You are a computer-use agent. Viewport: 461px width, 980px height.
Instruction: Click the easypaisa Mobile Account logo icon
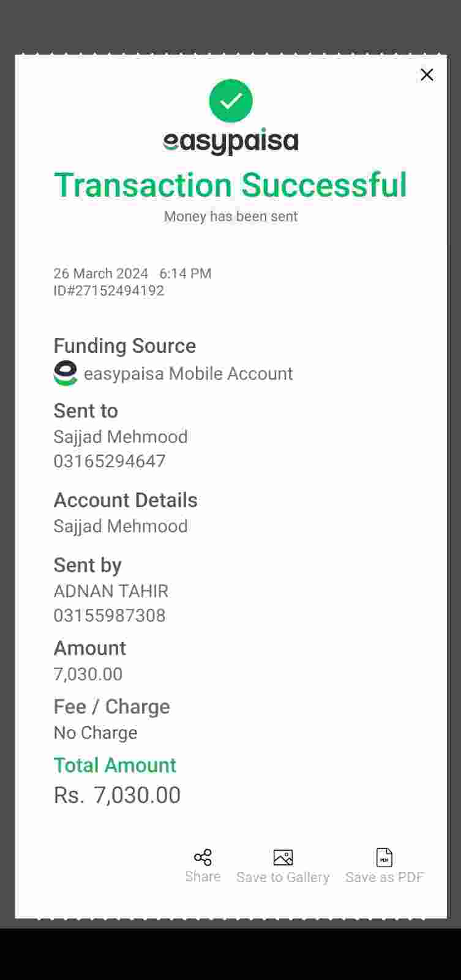click(66, 373)
